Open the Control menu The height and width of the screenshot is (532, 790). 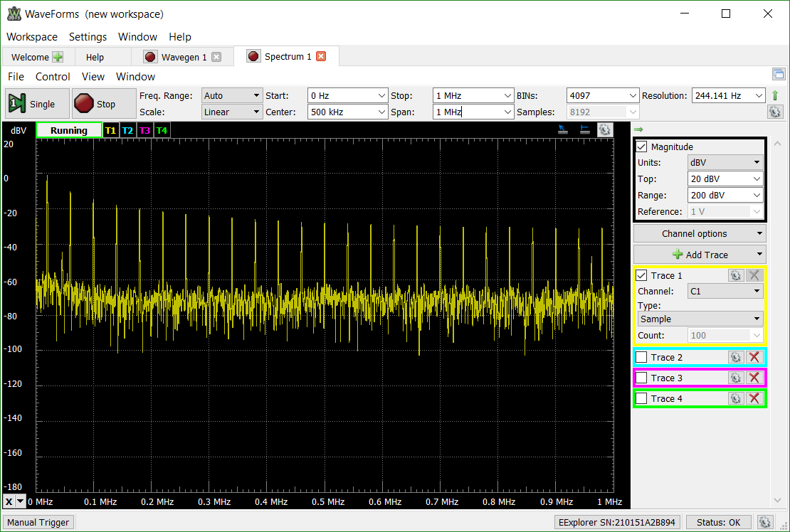coord(53,77)
